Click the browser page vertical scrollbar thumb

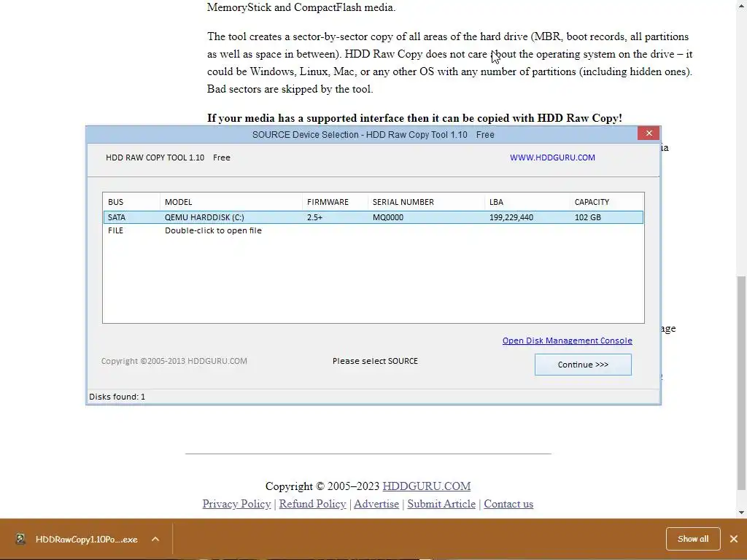click(742, 382)
